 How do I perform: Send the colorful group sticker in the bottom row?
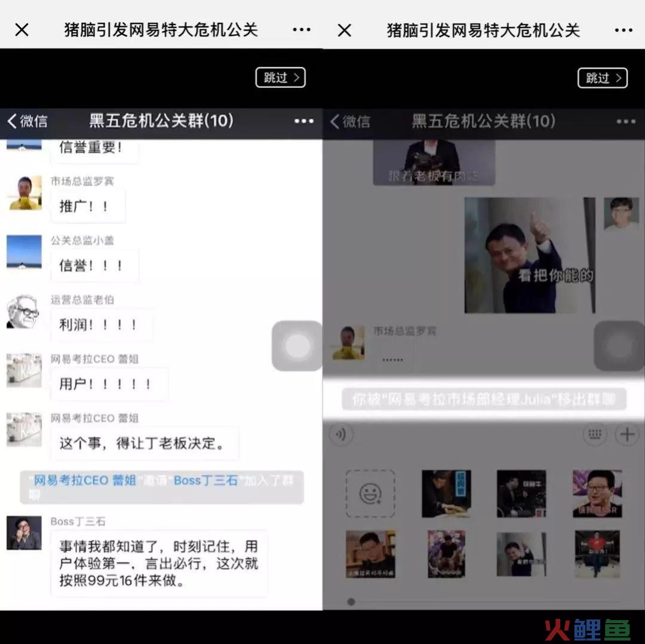(x=446, y=554)
